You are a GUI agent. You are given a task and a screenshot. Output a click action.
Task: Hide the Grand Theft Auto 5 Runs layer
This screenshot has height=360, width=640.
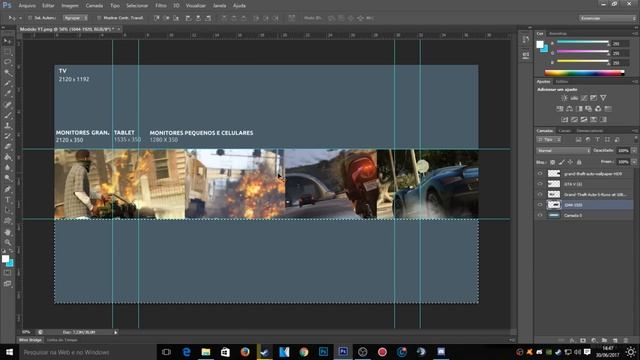click(x=540, y=194)
